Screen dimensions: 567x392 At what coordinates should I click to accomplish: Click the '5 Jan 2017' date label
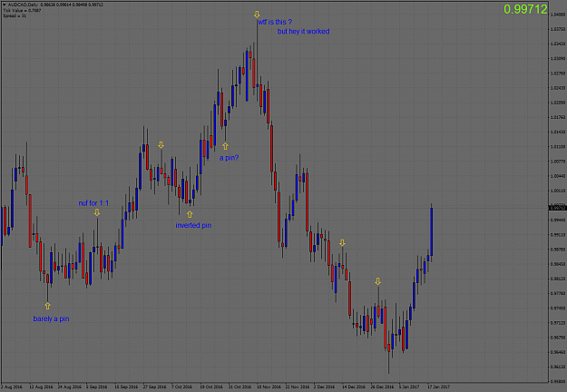click(409, 387)
